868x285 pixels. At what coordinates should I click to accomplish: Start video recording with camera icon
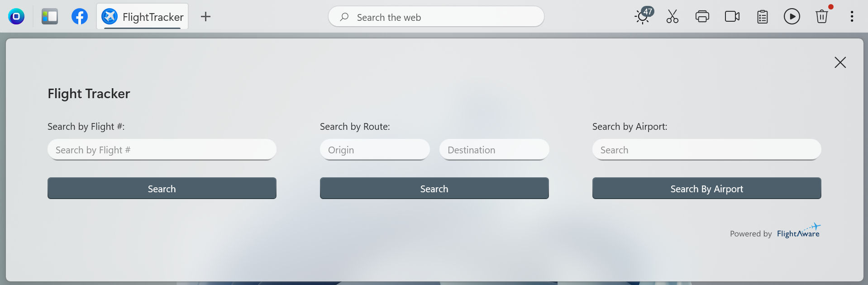pyautogui.click(x=732, y=17)
